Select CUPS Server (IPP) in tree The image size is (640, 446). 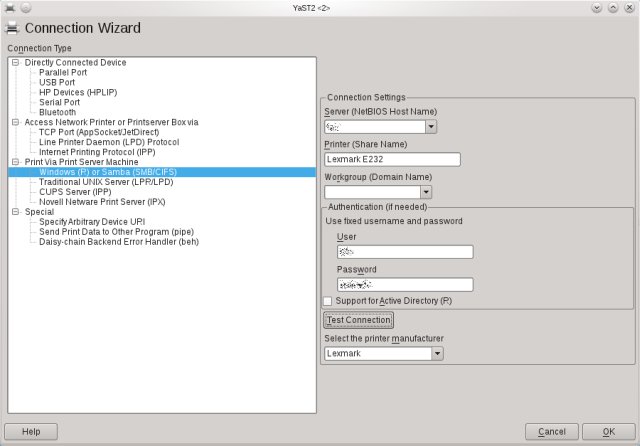(76, 192)
